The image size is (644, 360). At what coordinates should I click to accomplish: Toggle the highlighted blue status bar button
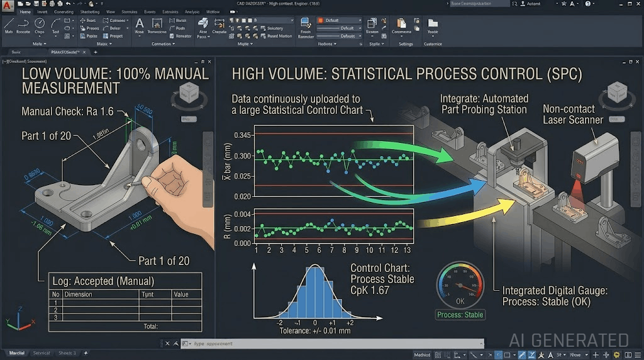498,355
